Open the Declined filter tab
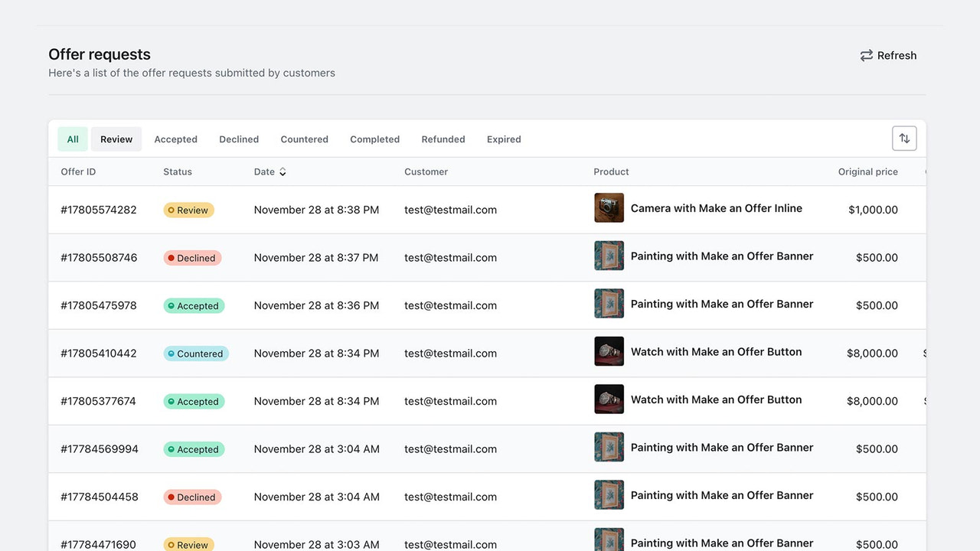 (238, 139)
